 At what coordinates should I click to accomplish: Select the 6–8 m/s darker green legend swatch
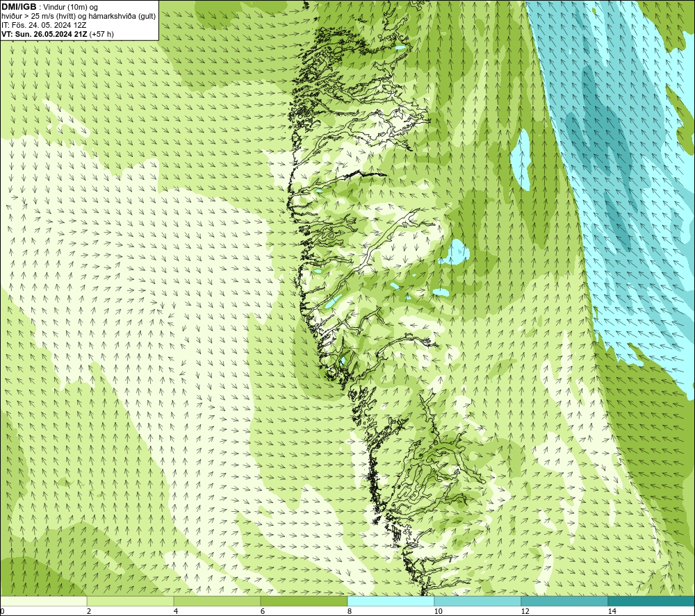[x=304, y=601]
